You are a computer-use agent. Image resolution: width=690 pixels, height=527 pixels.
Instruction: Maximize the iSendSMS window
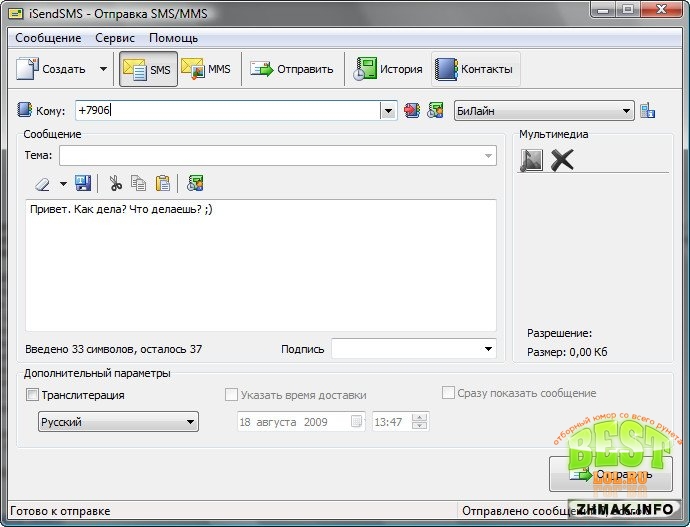[628, 9]
